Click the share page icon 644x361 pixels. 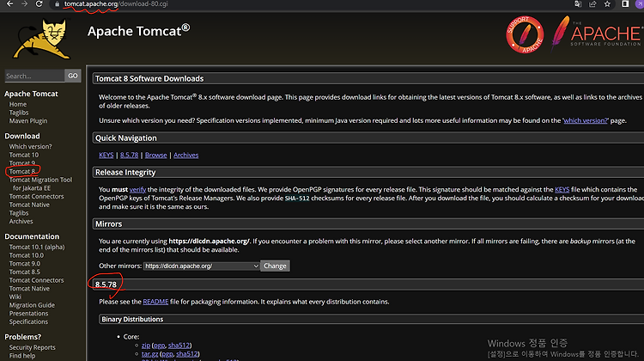(592, 4)
